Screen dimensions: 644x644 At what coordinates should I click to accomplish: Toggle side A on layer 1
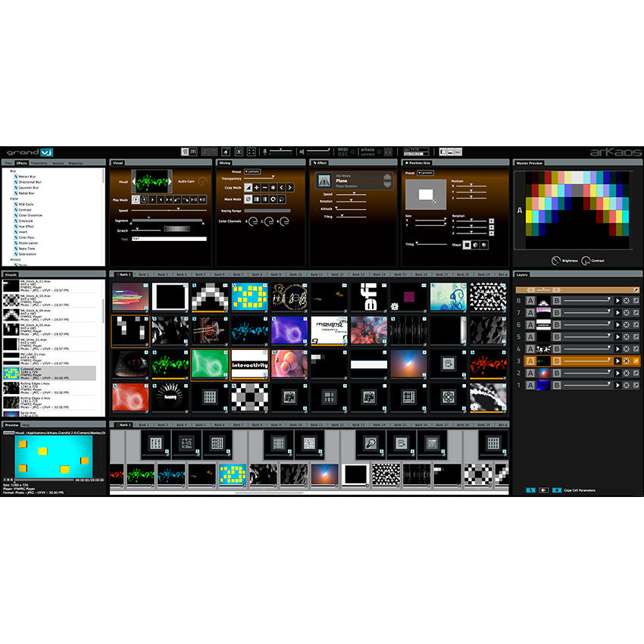(530, 384)
